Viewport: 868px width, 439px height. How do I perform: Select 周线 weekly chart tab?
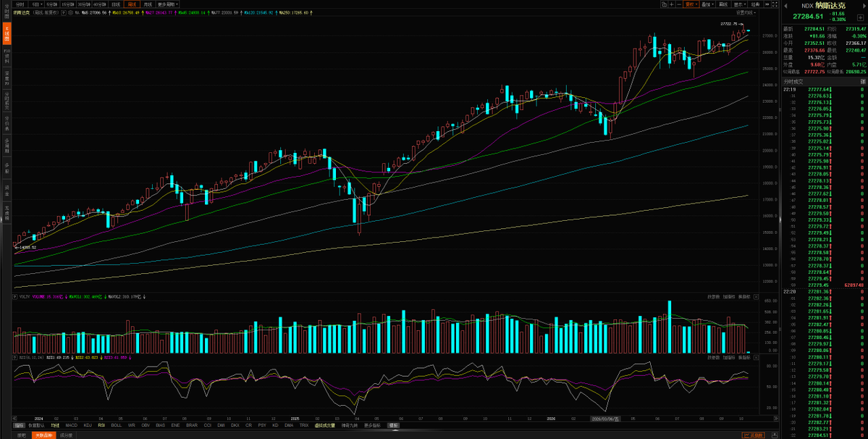click(x=132, y=4)
